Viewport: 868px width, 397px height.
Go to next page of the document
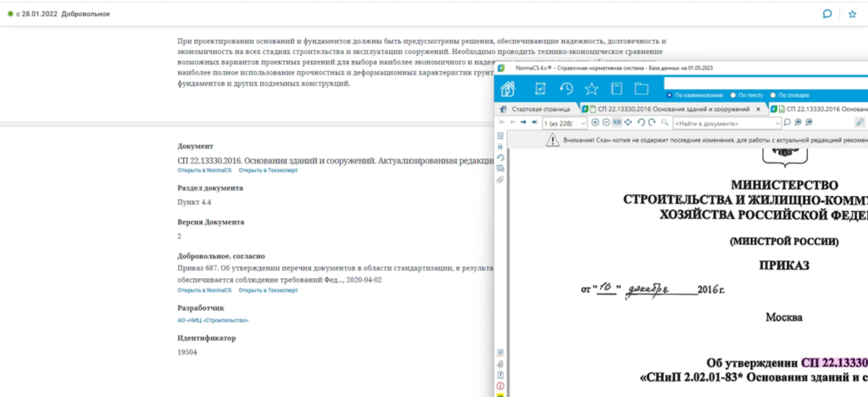(523, 122)
